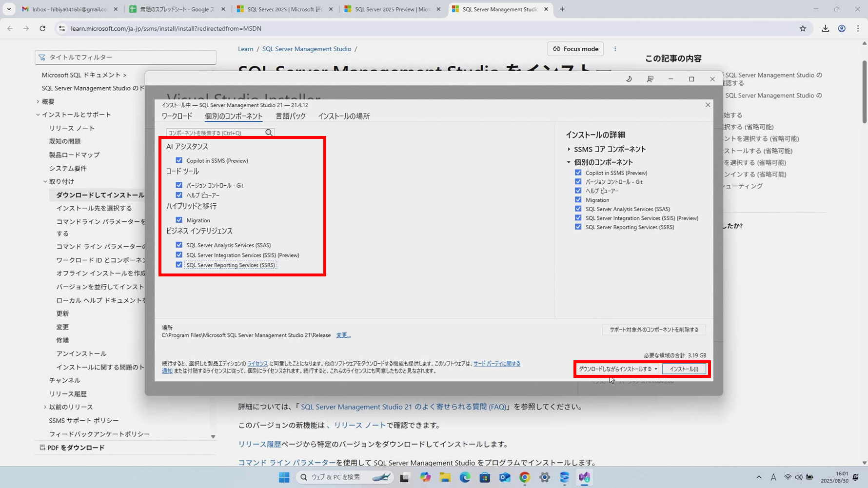
Task: Open the リリース ノート link
Action: pyautogui.click(x=360, y=425)
